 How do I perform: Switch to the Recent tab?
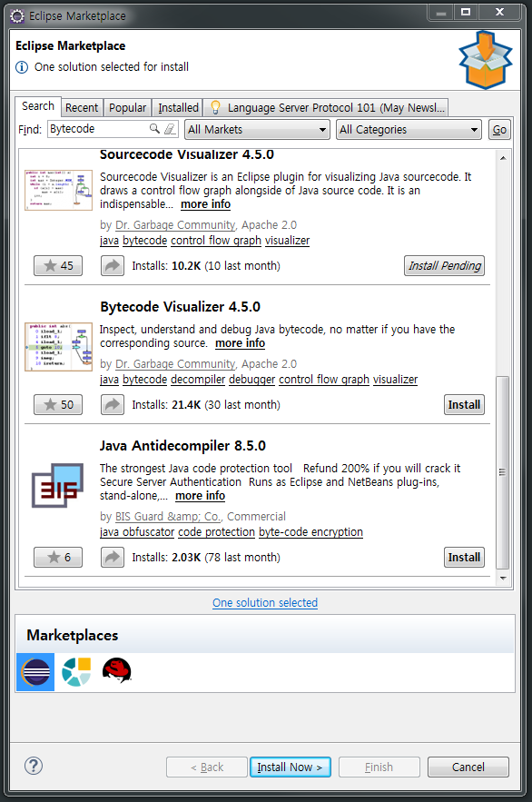tap(82, 107)
